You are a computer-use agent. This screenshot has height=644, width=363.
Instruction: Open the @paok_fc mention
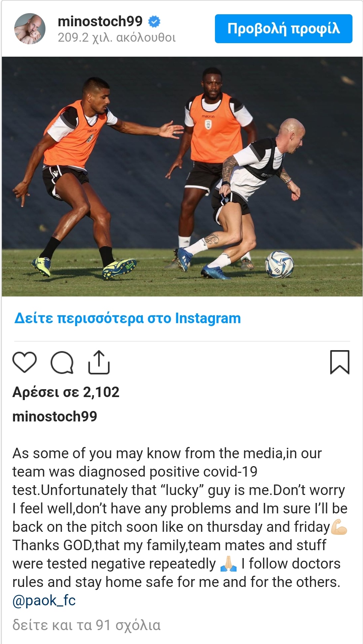(x=44, y=600)
